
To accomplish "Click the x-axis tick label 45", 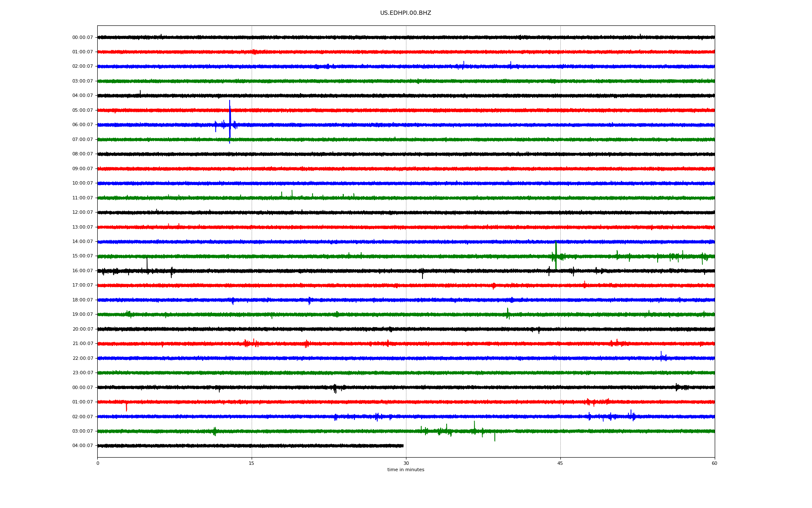I will click(x=560, y=463).
